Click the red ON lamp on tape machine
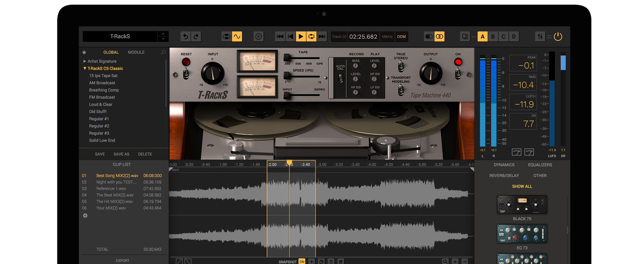 click(458, 62)
